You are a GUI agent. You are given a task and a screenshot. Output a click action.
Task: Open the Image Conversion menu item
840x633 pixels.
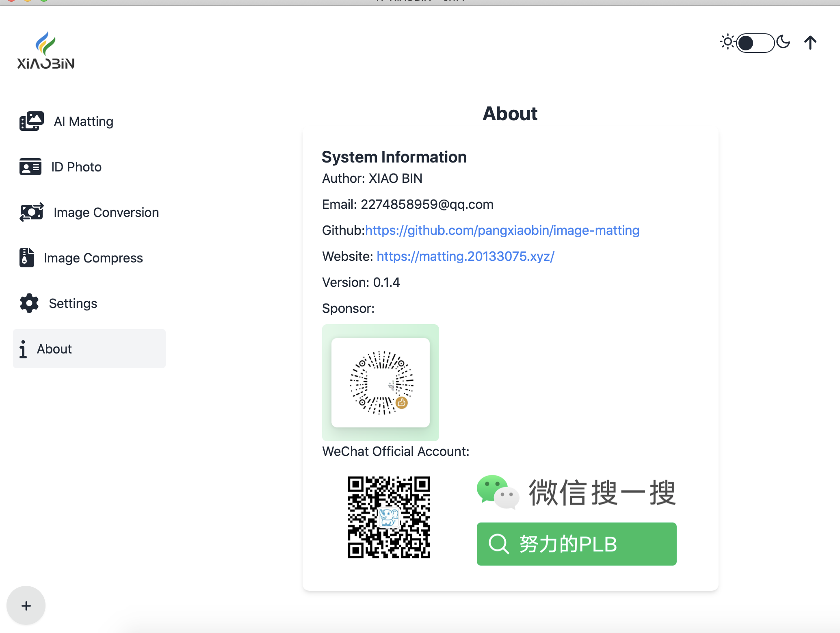pos(106,212)
